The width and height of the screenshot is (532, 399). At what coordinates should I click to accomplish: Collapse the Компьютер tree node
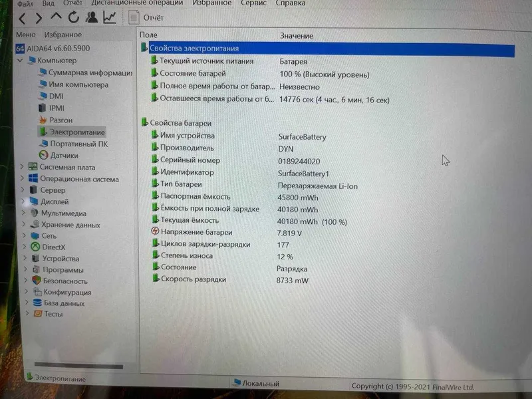click(20, 61)
